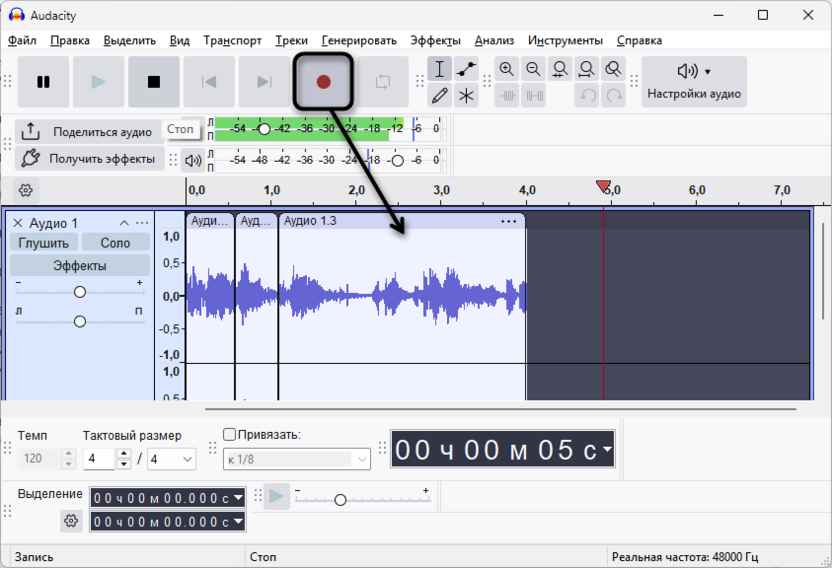The image size is (832, 568).
Task: Click the green Play button
Action: pos(98,82)
